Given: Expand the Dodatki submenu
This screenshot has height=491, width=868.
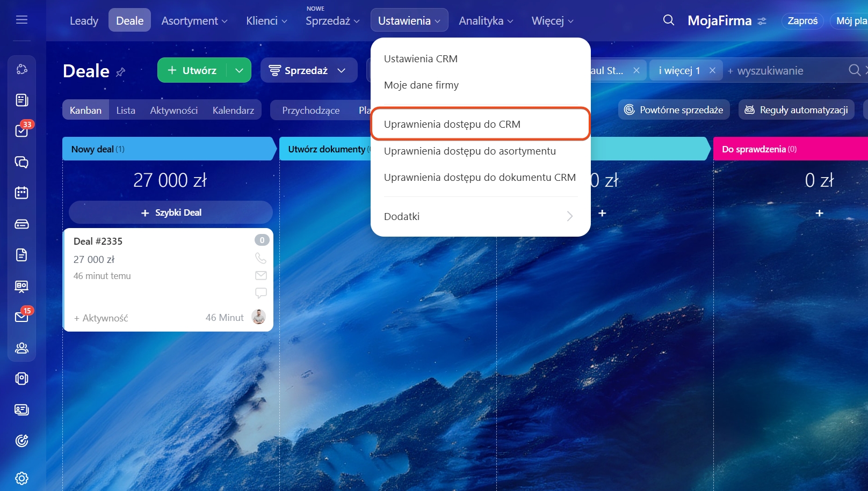Looking at the screenshot, I should 480,216.
